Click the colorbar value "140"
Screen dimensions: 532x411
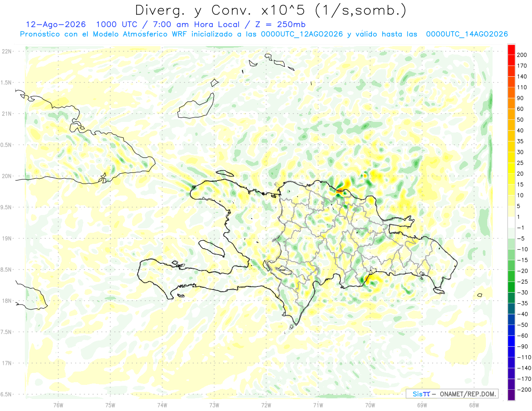(523, 76)
